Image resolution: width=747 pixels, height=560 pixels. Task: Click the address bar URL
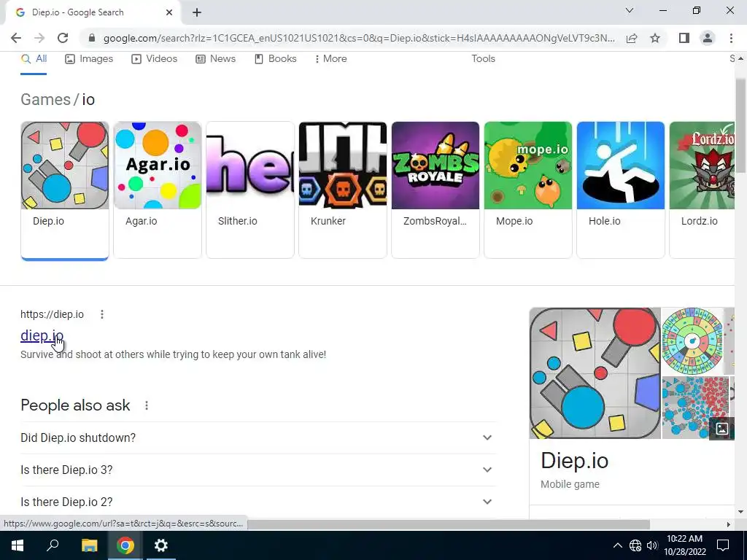coord(359,38)
